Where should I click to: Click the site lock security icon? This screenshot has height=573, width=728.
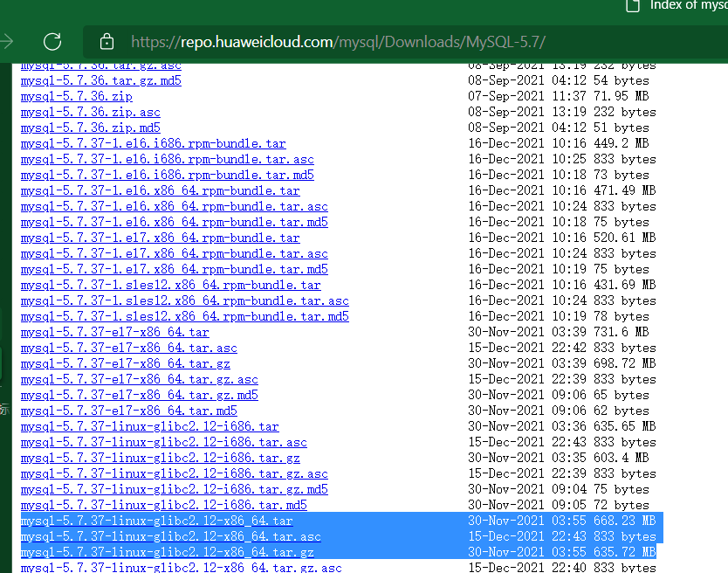click(x=106, y=42)
